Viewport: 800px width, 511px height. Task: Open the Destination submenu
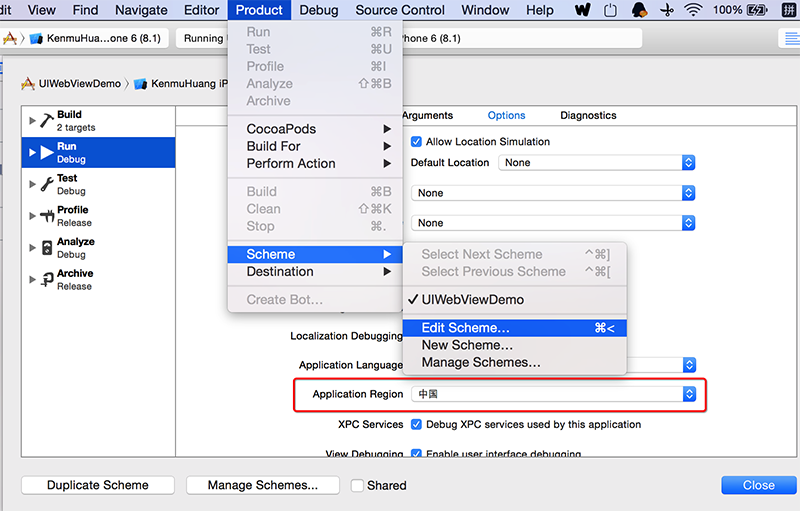[x=315, y=272]
